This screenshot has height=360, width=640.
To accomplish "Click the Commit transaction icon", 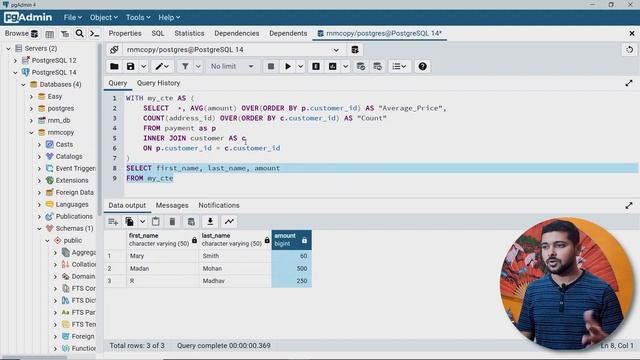I will point(361,66).
